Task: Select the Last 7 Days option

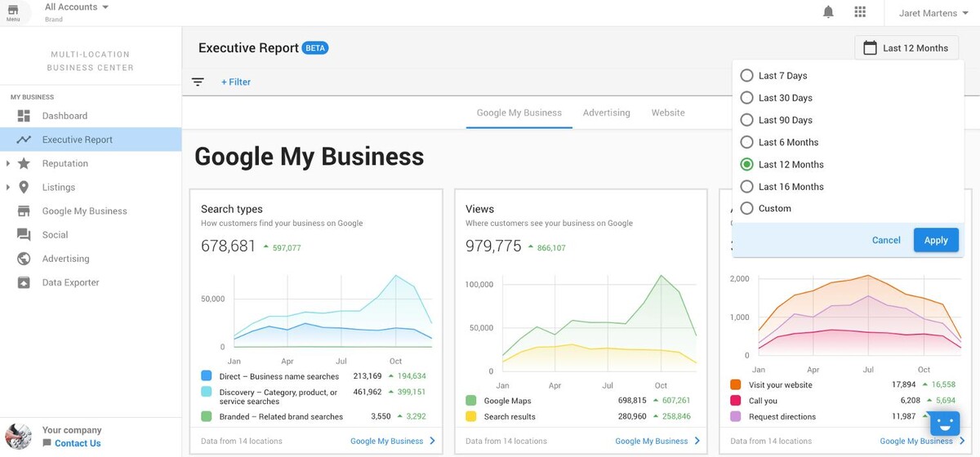Action: coord(746,76)
